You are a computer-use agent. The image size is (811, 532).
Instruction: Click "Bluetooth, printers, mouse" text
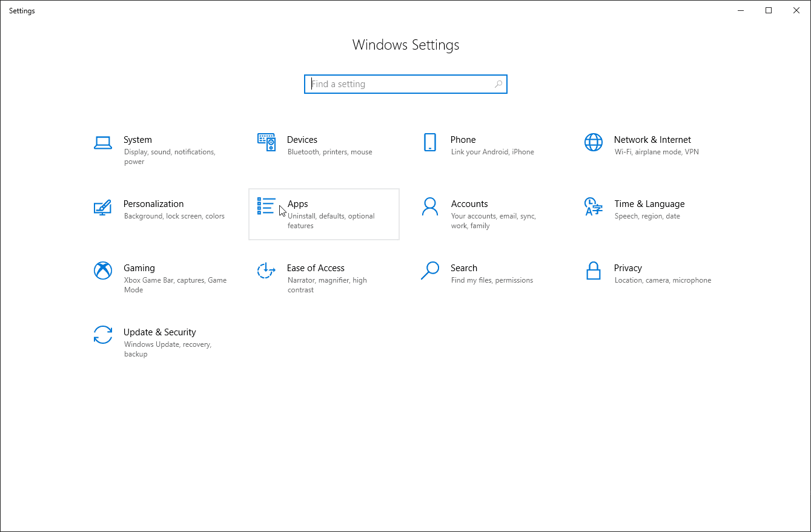pyautogui.click(x=330, y=152)
